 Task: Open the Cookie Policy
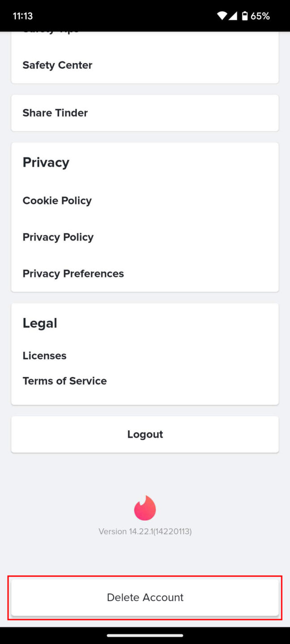tap(57, 200)
